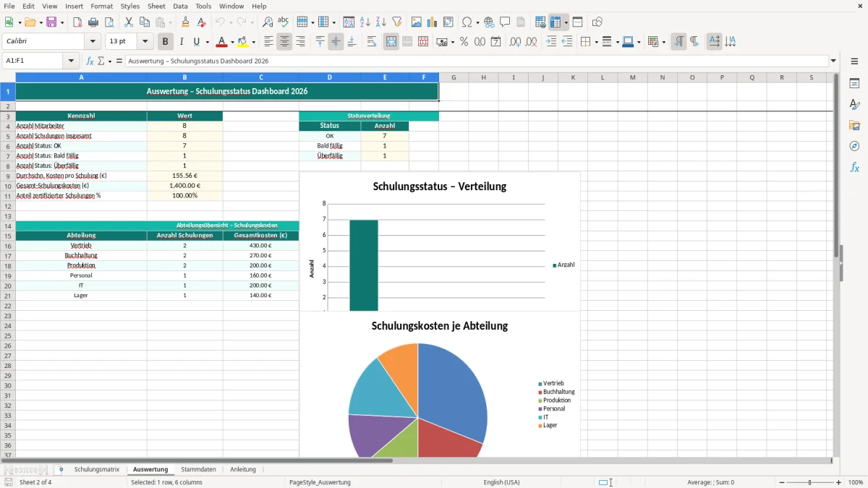Click the English (USA) language field
This screenshot has width=868, height=488.
click(x=501, y=482)
